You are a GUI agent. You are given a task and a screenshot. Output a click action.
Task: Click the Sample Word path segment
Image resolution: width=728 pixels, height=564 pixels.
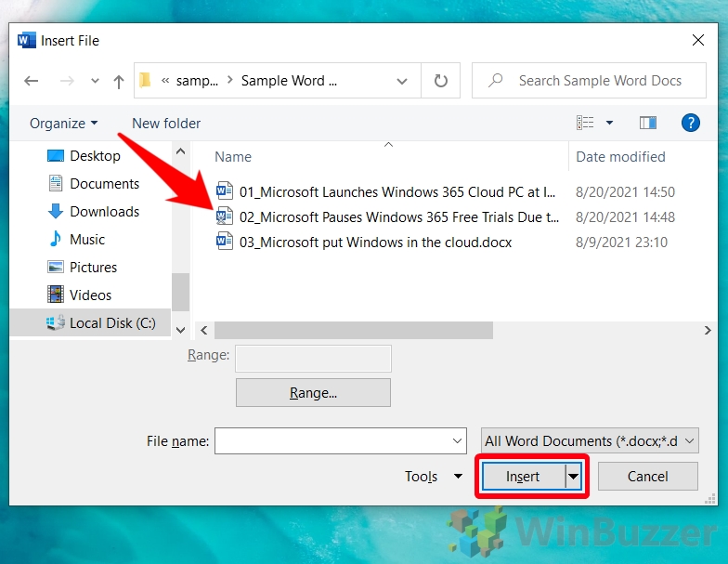coord(289,81)
